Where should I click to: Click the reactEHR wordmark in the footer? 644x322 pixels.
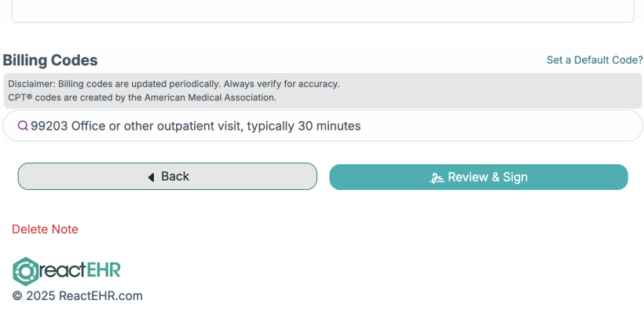click(67, 271)
